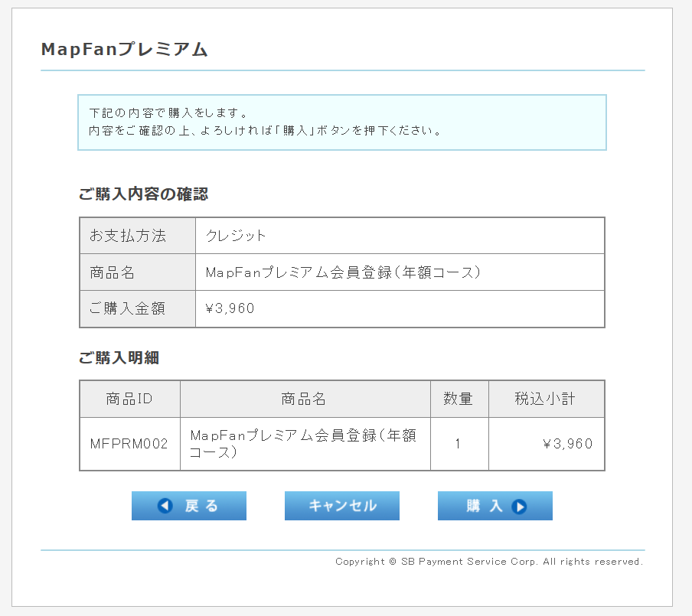The width and height of the screenshot is (692, 616).
Task: Click the ご購入内容の確認 heading
Action: [x=143, y=194]
